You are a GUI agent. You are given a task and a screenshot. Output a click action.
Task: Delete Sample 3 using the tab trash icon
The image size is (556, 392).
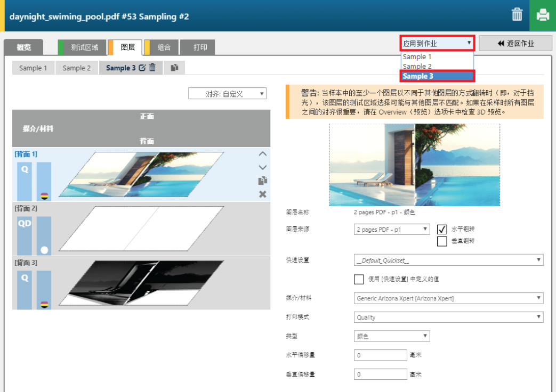click(x=152, y=68)
